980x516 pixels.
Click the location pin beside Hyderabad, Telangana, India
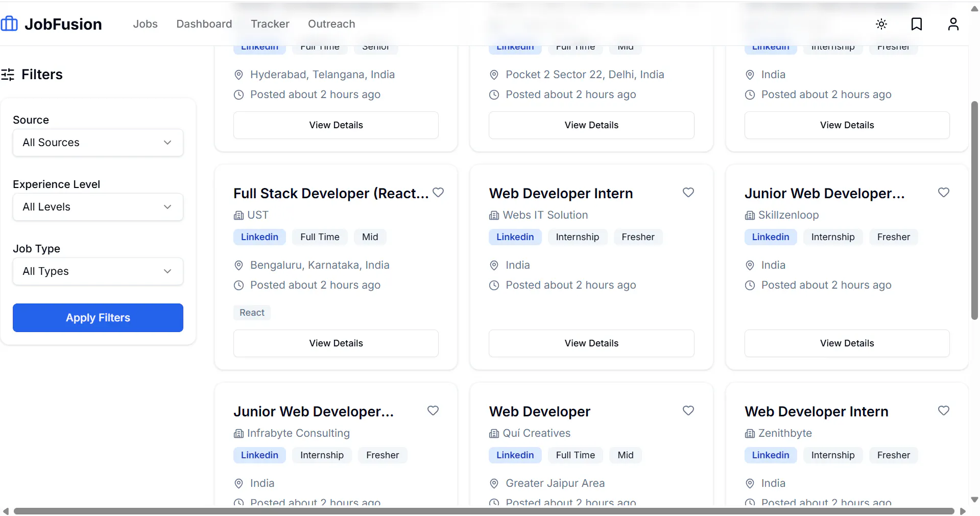pyautogui.click(x=238, y=75)
